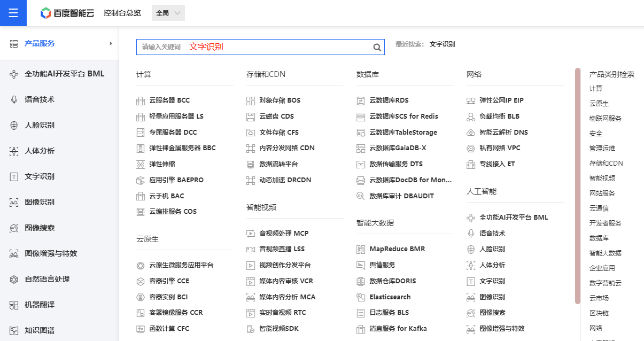Click the 百度智能云 logo
This screenshot has width=644, height=341.
(x=67, y=13)
